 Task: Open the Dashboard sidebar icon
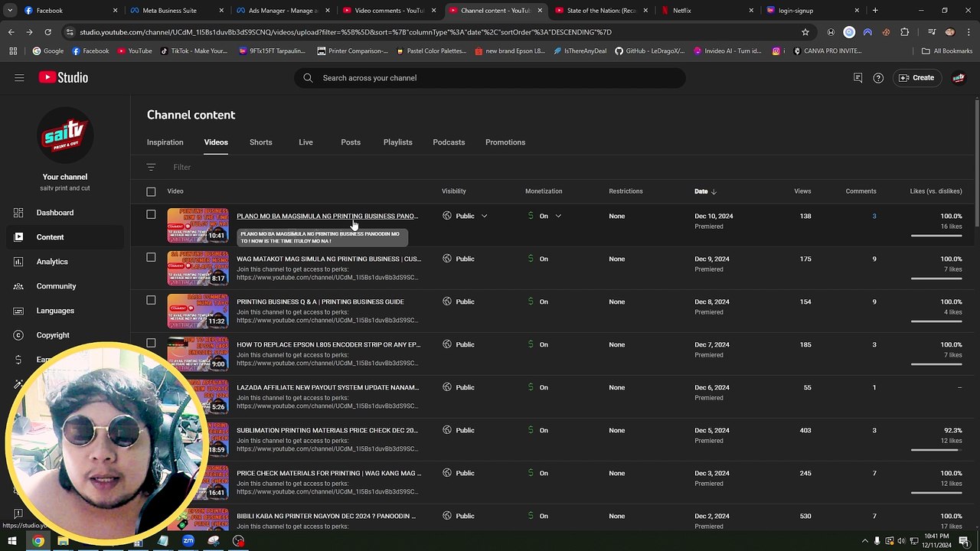click(18, 212)
